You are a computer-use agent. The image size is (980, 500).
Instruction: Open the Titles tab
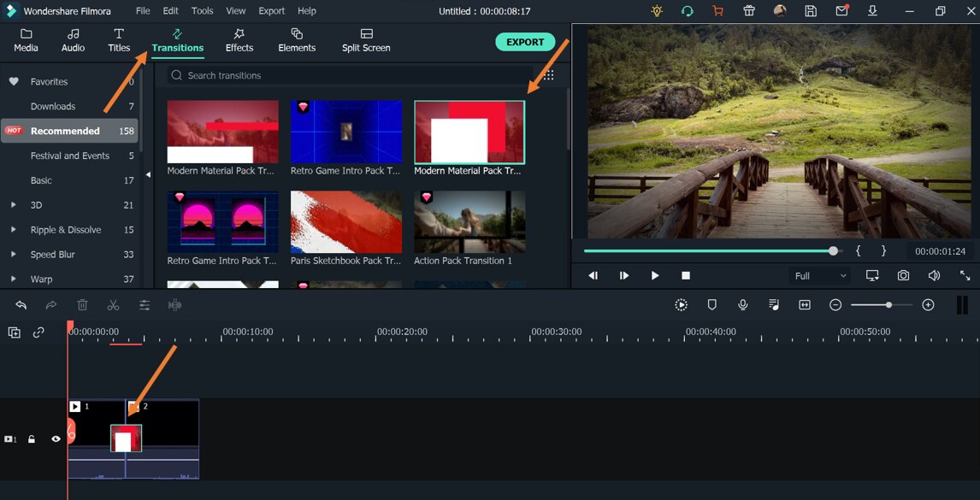[119, 41]
